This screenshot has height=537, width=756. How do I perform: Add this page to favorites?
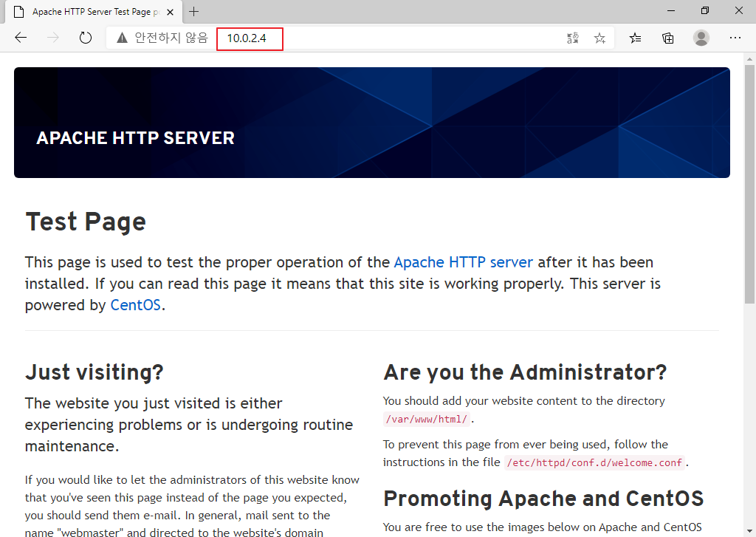[x=599, y=38]
